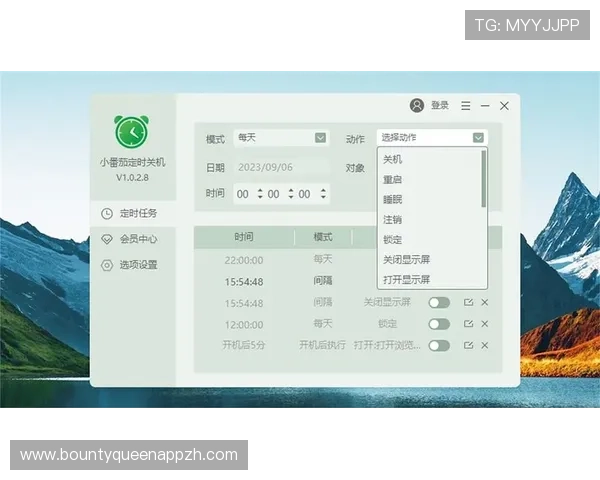The image size is (600, 480).
Task: Click the hours value in 时间 field
Action: click(x=243, y=194)
